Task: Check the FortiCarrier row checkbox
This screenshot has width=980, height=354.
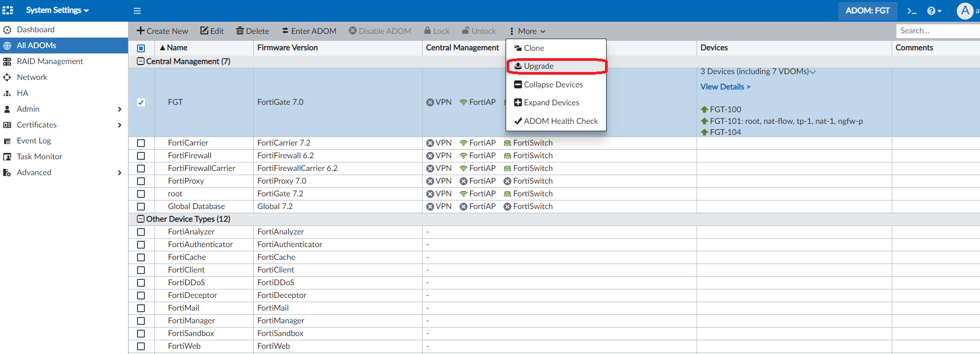Action: [141, 143]
